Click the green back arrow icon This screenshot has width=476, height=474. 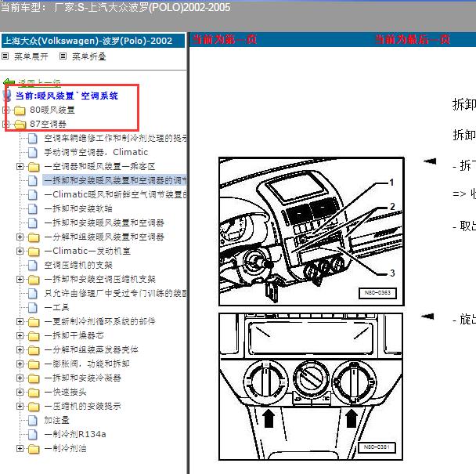point(9,82)
